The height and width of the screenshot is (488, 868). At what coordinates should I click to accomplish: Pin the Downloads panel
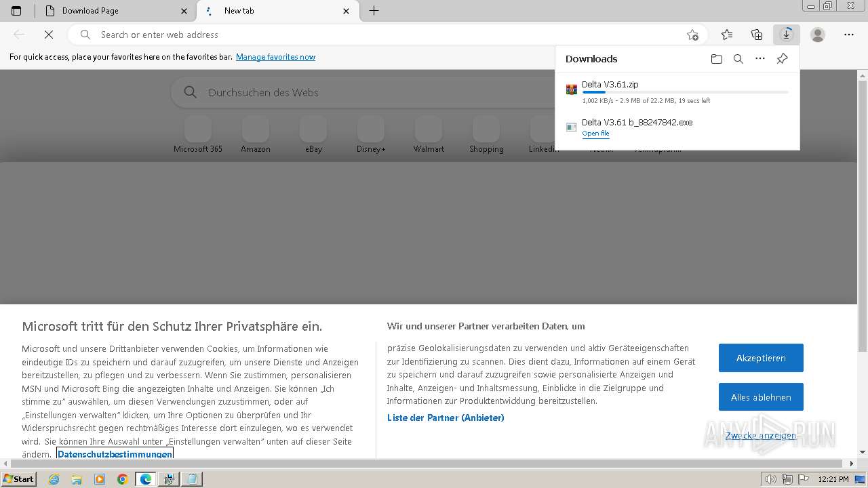click(x=782, y=59)
